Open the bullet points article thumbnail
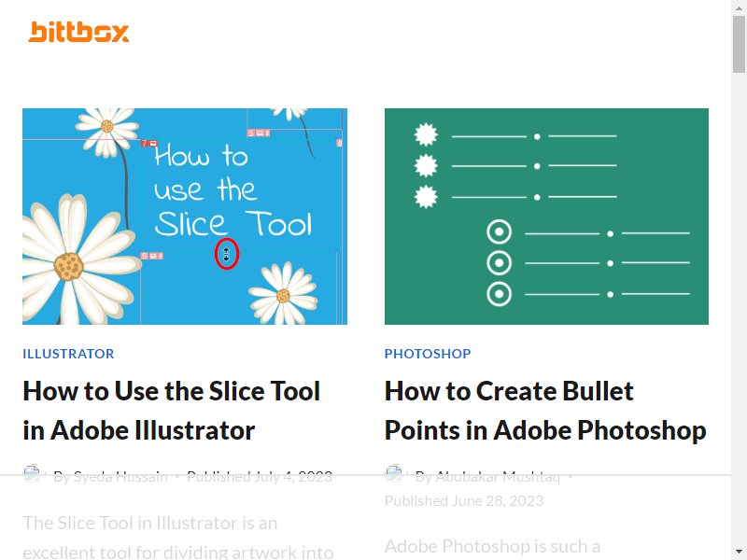 pos(546,217)
